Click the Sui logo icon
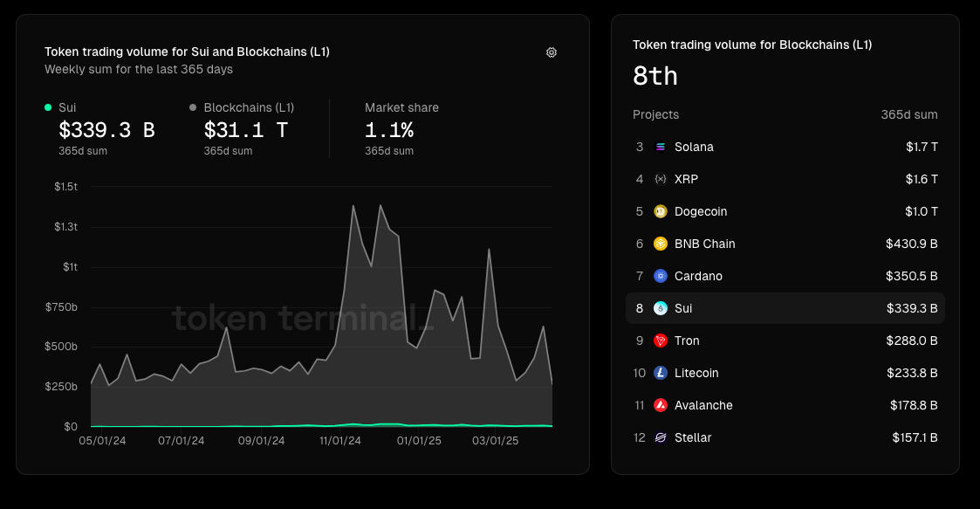Screen dimensions: 980x509 point(661,308)
